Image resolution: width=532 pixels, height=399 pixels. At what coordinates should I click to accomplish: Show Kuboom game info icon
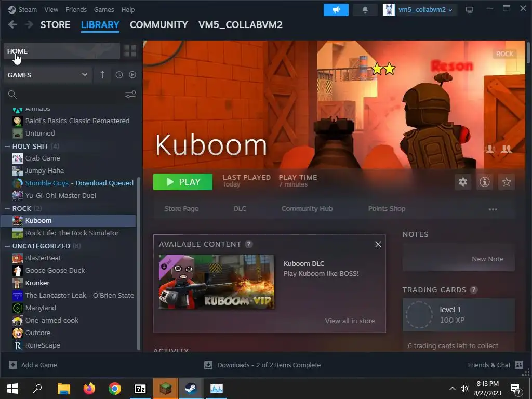click(485, 182)
